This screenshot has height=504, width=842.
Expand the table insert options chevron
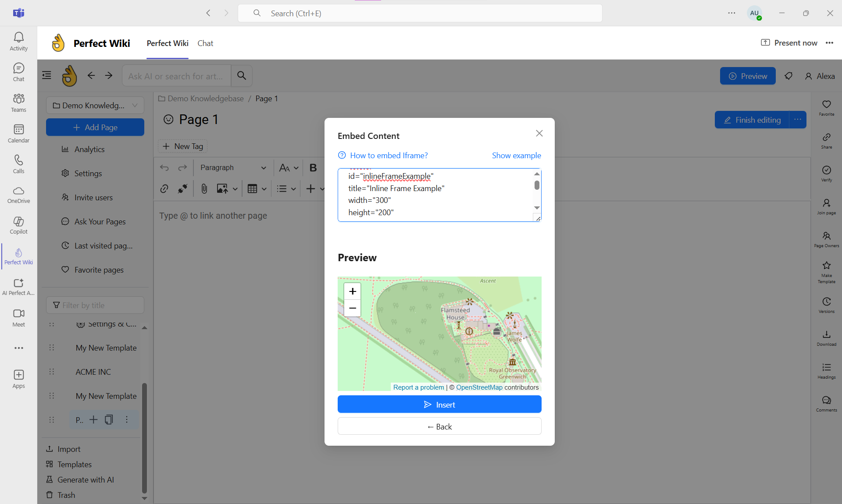[x=264, y=188]
